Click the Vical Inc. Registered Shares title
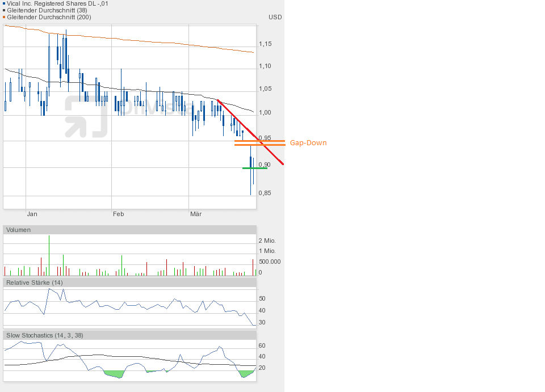 57,3
